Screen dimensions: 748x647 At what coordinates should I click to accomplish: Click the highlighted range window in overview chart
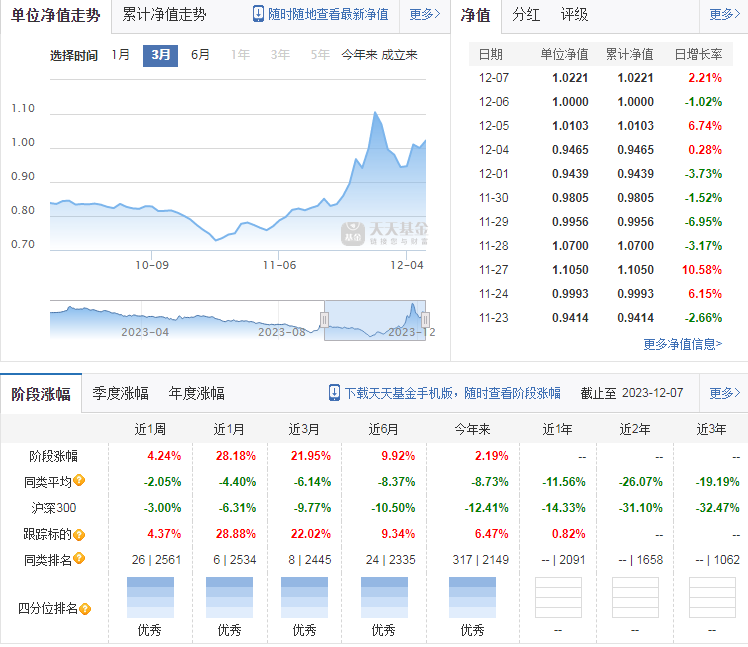point(375,320)
